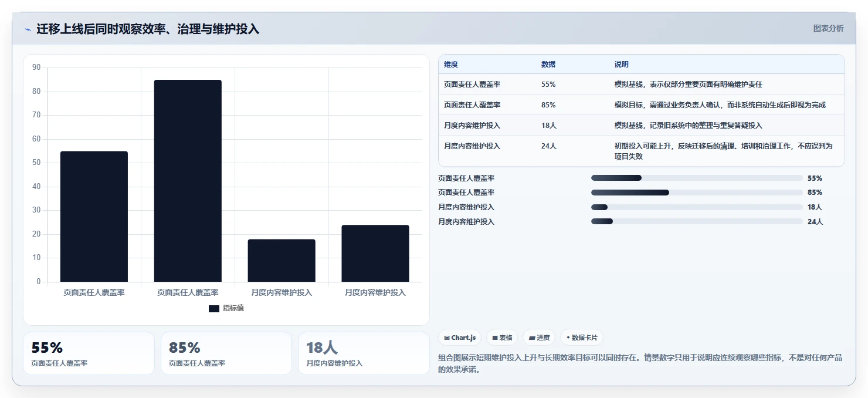This screenshot has height=398, width=868.
Task: Click the 数据卡片 chip's sparkle icon
Action: (x=568, y=338)
